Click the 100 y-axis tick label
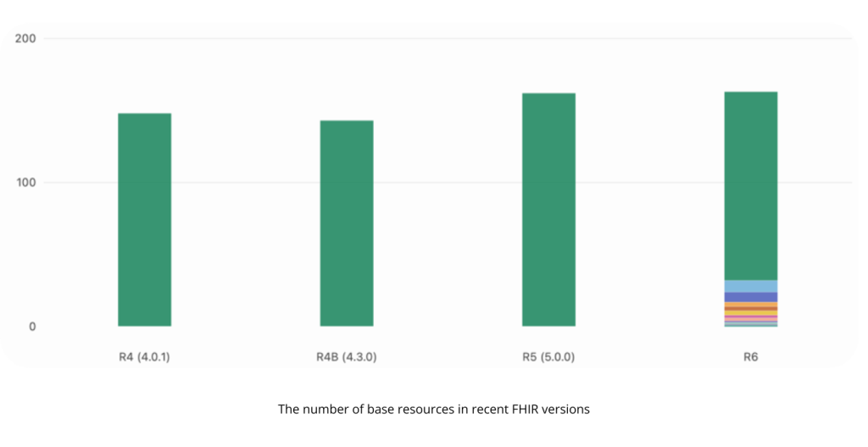Image resolution: width=868 pixels, height=447 pixels. tap(25, 183)
